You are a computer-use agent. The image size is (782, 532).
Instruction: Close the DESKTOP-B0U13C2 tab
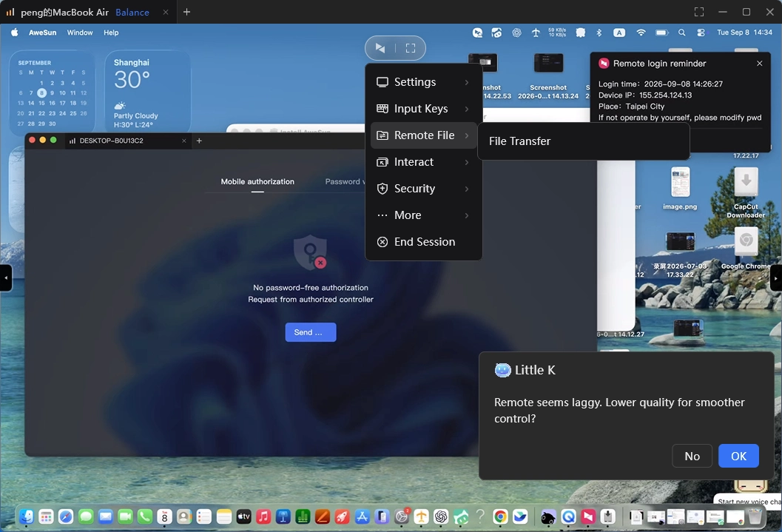point(184,141)
